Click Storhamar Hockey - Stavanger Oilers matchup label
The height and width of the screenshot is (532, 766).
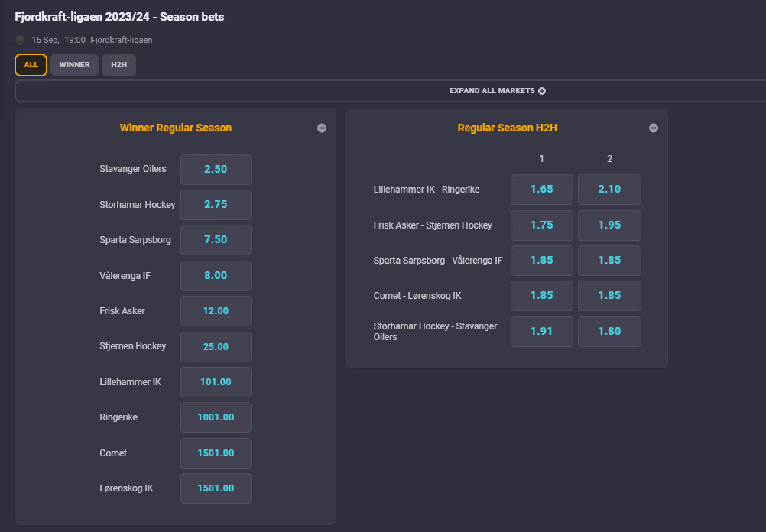[435, 332]
